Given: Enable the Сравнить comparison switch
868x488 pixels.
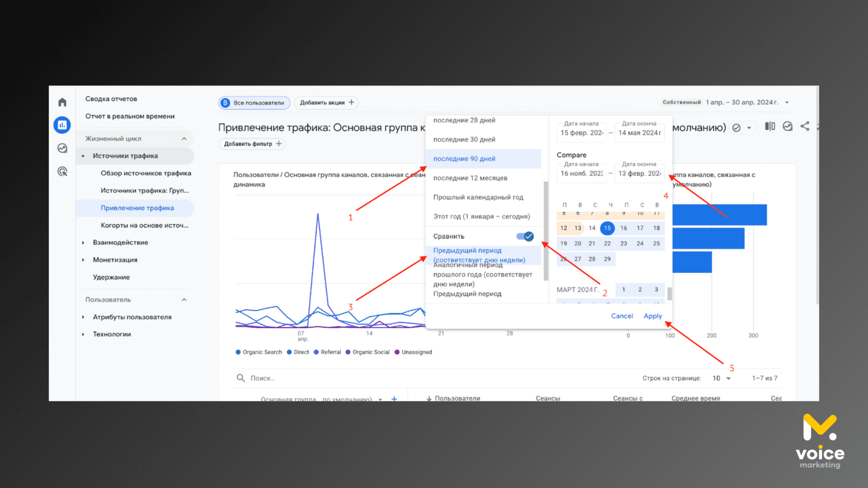Looking at the screenshot, I should [525, 236].
